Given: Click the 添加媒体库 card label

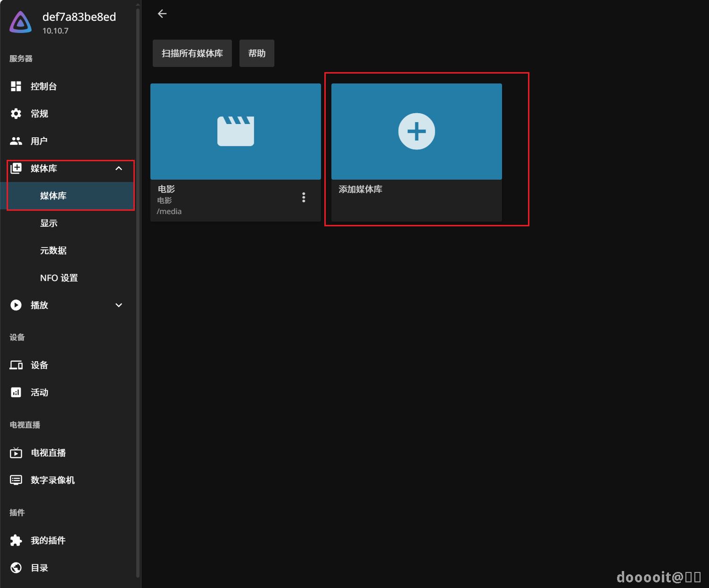Looking at the screenshot, I should coord(360,189).
